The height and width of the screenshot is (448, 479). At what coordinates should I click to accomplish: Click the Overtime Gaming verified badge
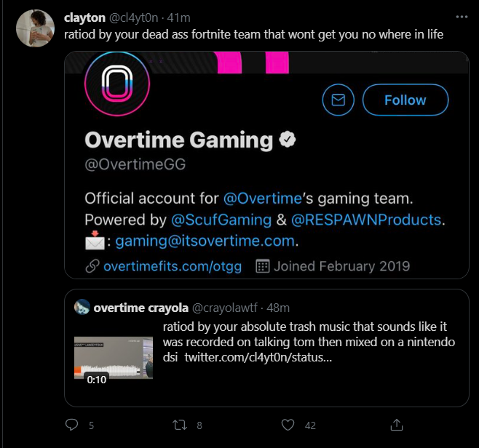point(288,140)
